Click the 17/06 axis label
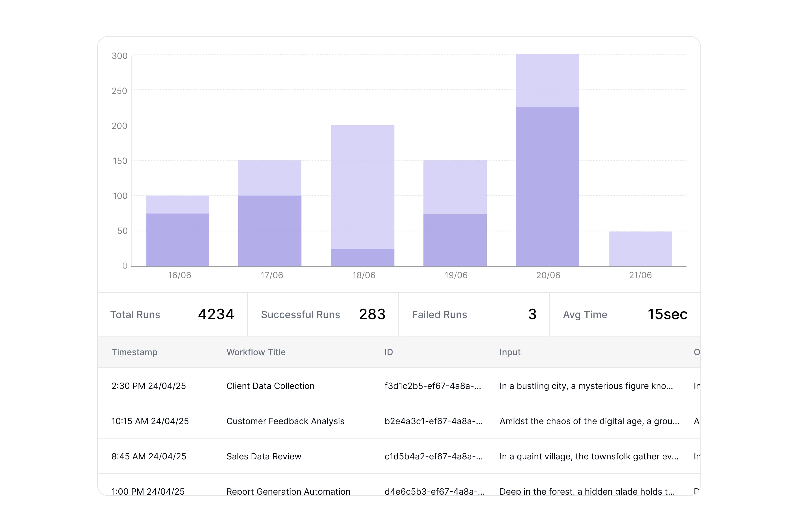This screenshot has width=798, height=532. click(x=269, y=276)
